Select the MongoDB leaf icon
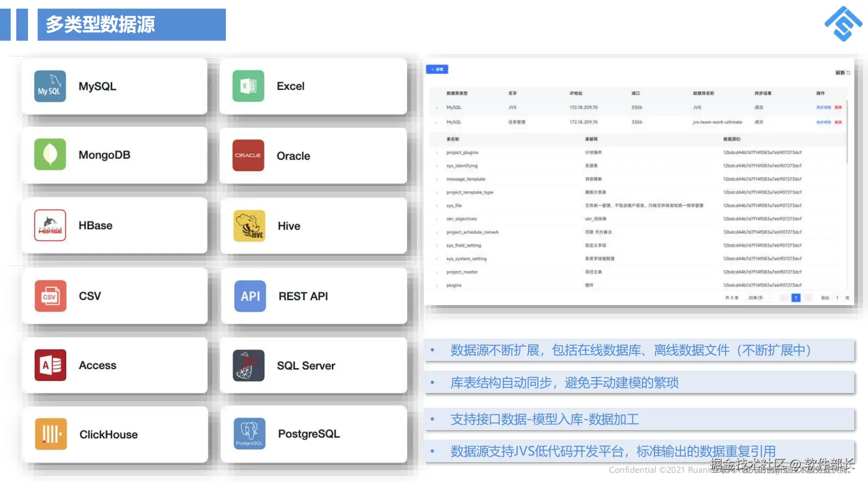Image resolution: width=868 pixels, height=484 pixels. (50, 154)
